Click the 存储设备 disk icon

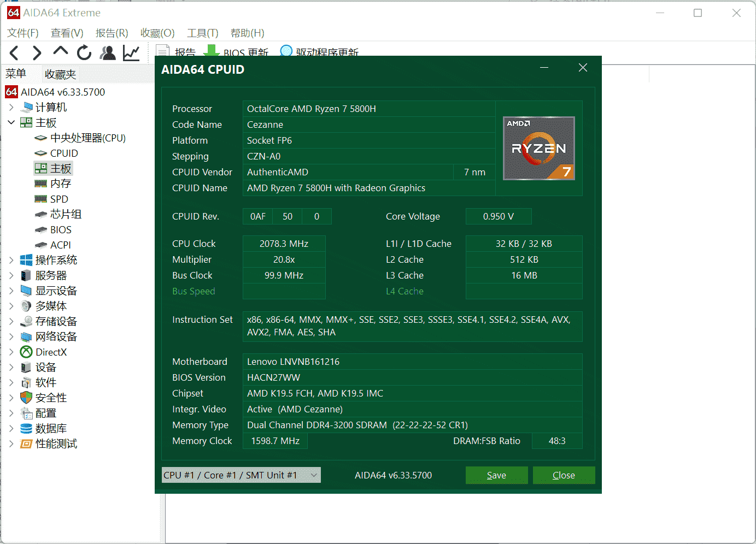(x=26, y=321)
